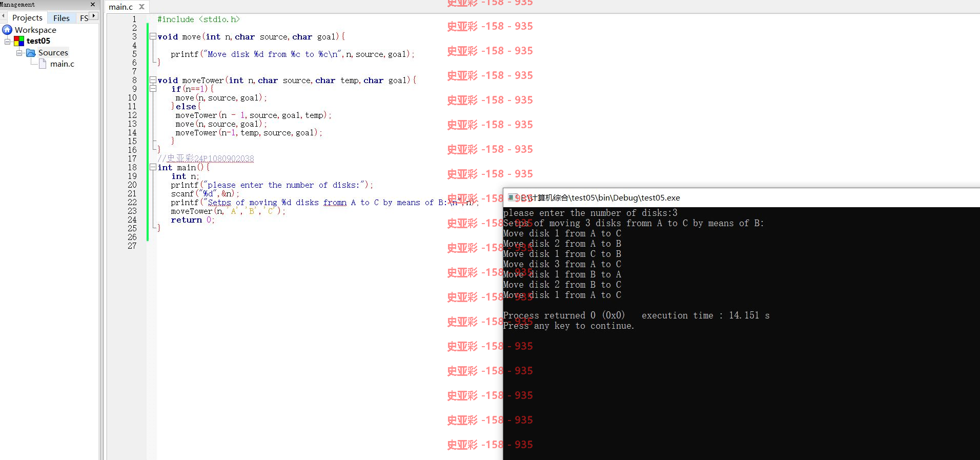Fold the move function at line 3
Viewport: 980px width, 460px height.
[x=153, y=36]
